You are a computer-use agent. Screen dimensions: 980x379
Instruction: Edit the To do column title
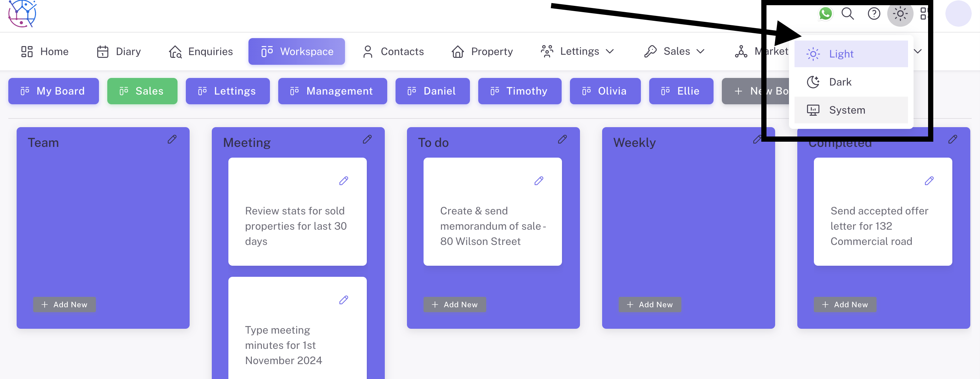pyautogui.click(x=562, y=139)
